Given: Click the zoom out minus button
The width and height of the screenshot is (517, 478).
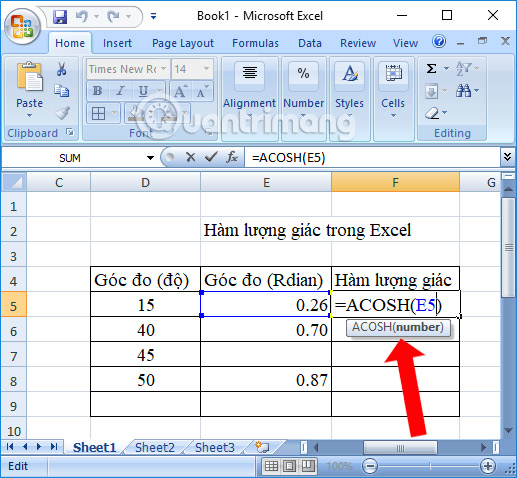Looking at the screenshot, I should [x=370, y=466].
